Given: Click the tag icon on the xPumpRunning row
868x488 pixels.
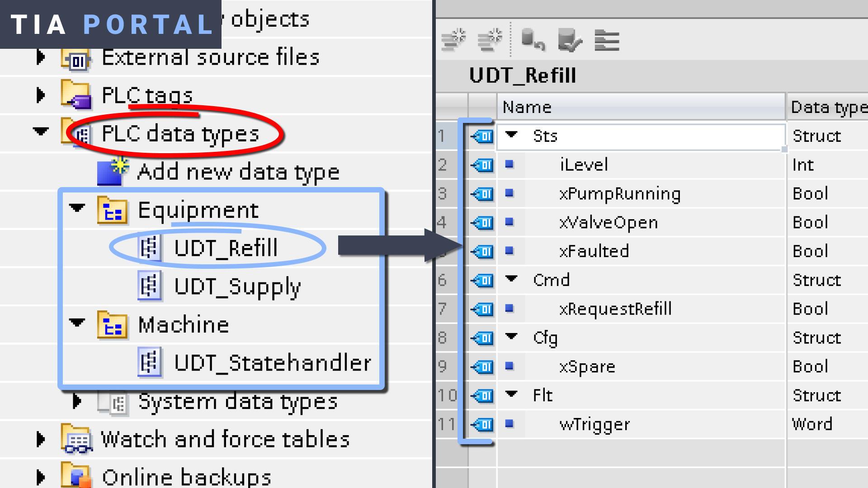Looking at the screenshot, I should tap(482, 194).
